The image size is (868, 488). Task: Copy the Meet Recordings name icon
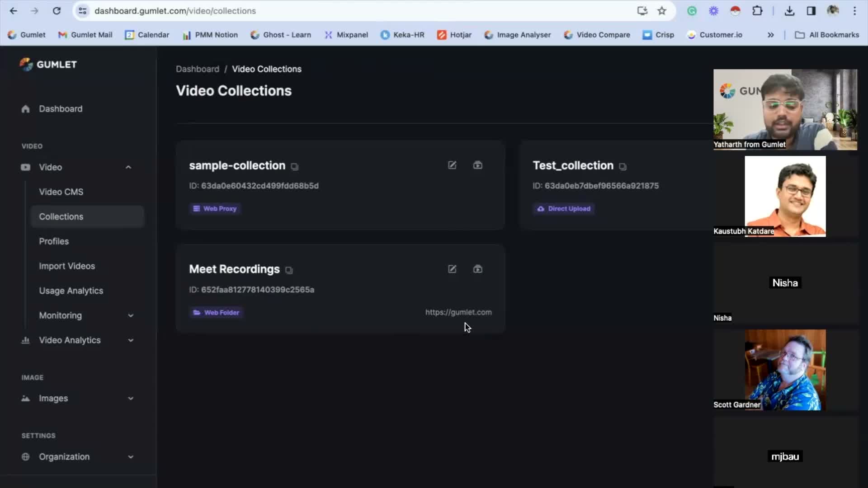pyautogui.click(x=289, y=270)
